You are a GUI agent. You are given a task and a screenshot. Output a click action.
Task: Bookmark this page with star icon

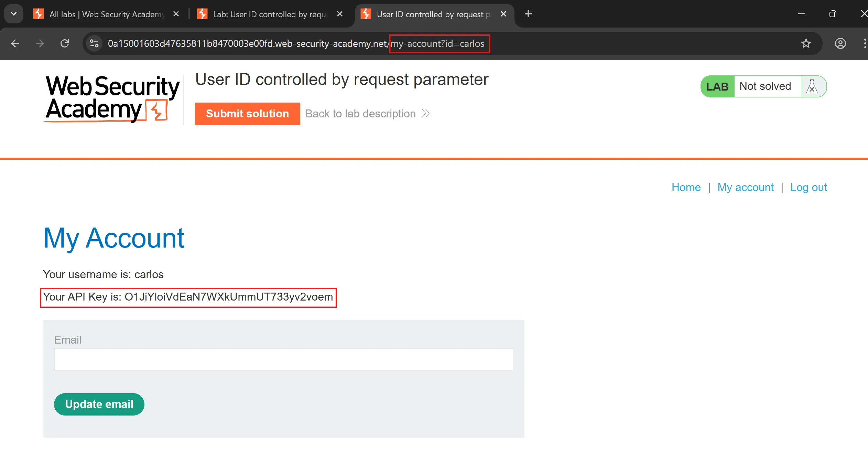click(806, 43)
